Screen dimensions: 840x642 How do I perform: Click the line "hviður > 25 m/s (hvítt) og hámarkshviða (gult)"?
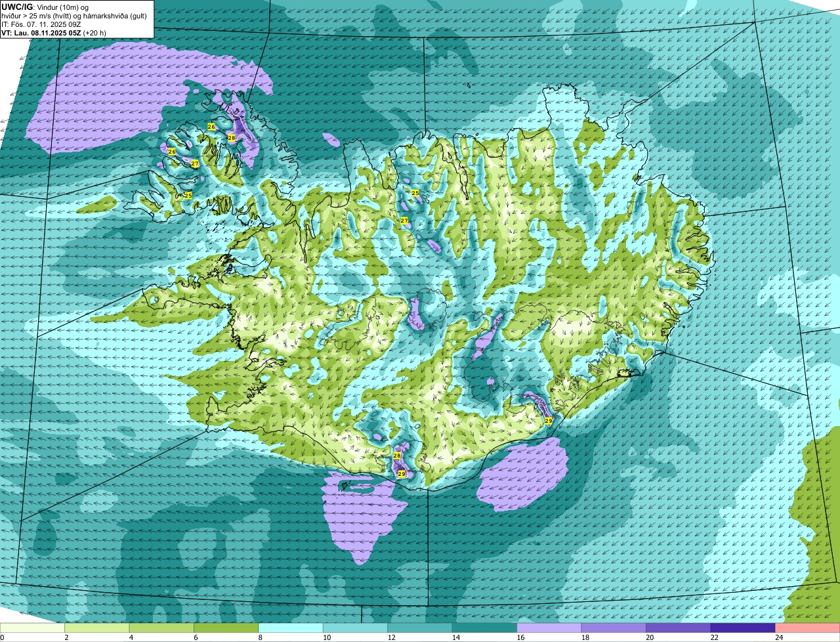74,16
